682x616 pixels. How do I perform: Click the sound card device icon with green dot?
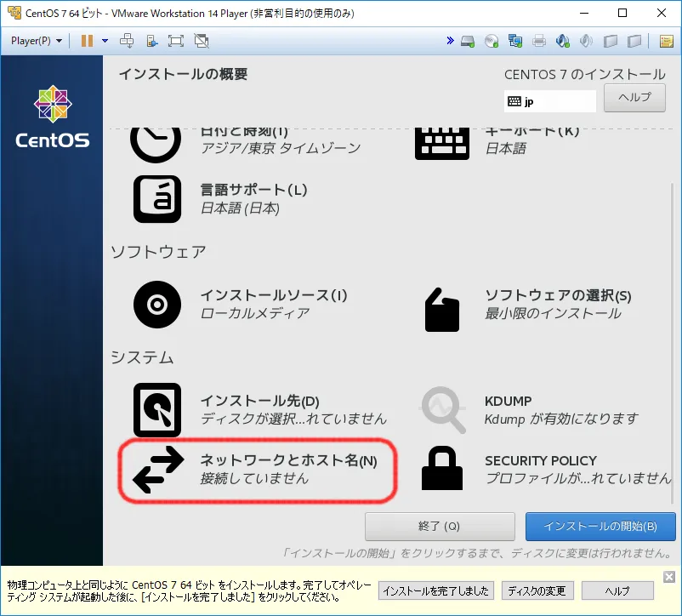(x=563, y=42)
